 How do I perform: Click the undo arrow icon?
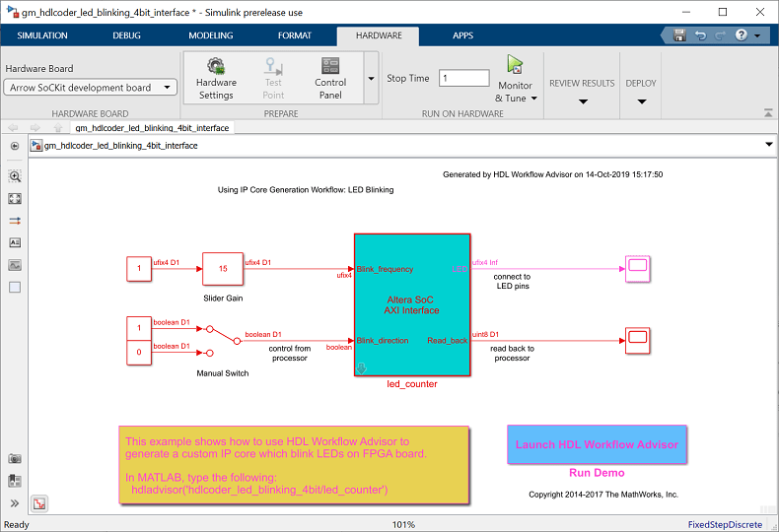700,35
